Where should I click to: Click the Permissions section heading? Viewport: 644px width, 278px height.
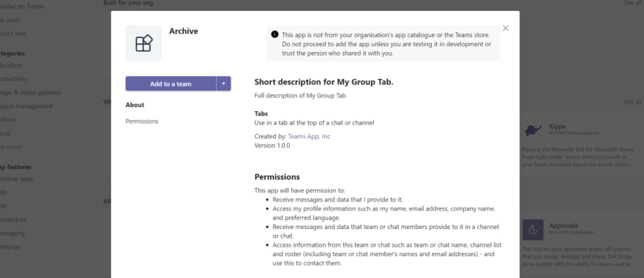point(277,177)
